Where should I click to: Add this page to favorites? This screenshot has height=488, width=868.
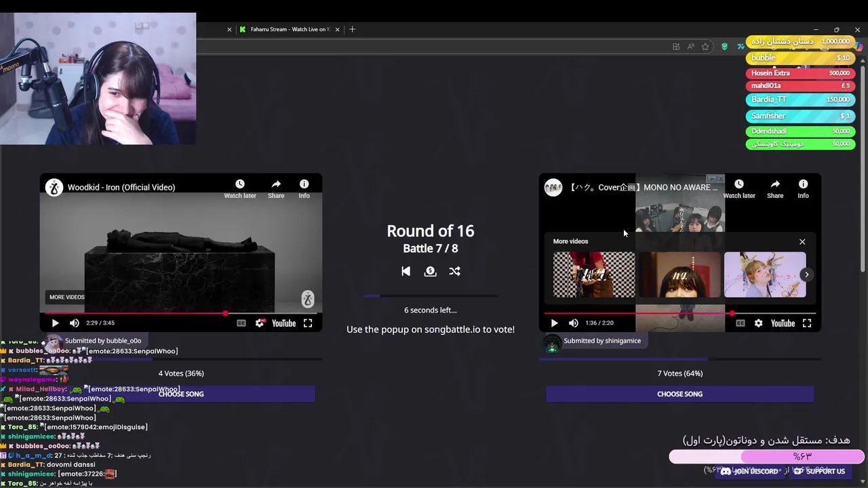click(x=705, y=47)
